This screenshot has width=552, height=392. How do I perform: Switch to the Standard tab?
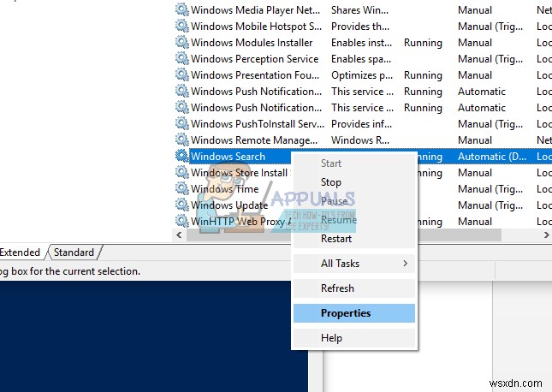tap(74, 252)
